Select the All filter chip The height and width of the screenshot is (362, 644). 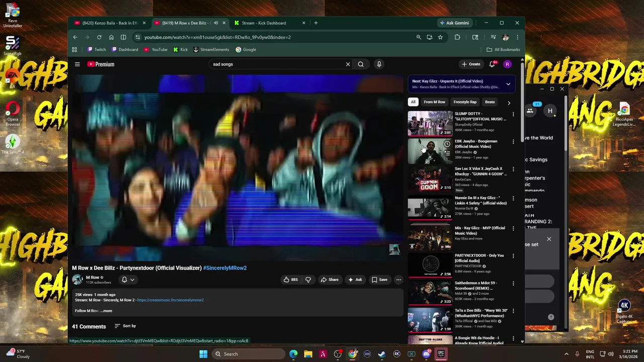pyautogui.click(x=413, y=102)
